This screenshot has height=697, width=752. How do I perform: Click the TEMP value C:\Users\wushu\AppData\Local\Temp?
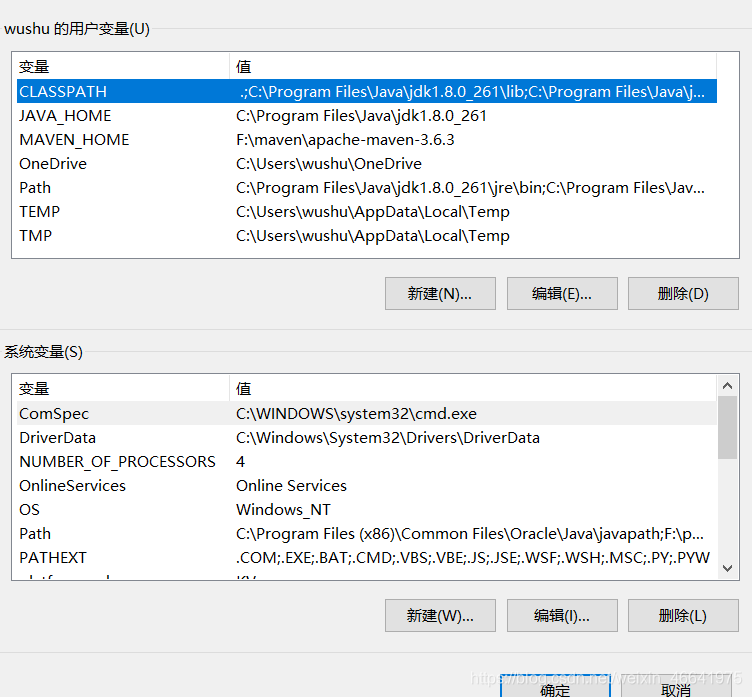pos(373,212)
